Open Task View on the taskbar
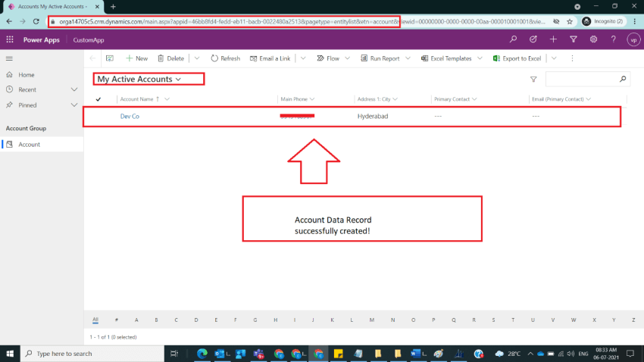Image resolution: width=644 pixels, height=362 pixels. coord(174,354)
